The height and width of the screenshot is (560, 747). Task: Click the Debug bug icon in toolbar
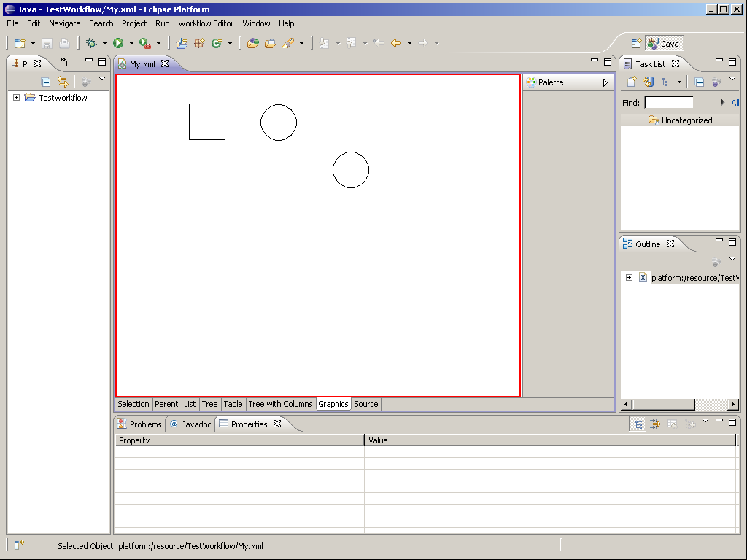click(91, 44)
